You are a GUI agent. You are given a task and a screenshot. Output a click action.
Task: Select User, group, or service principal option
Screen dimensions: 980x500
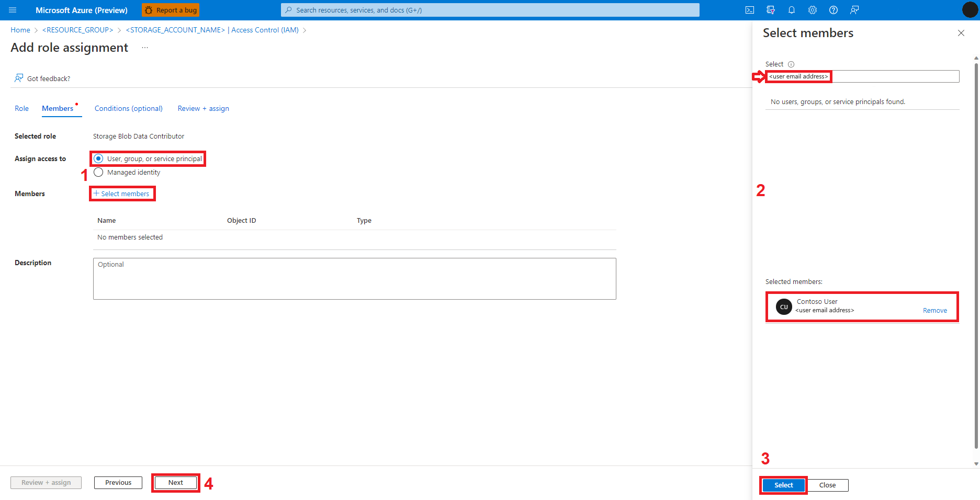click(x=98, y=158)
